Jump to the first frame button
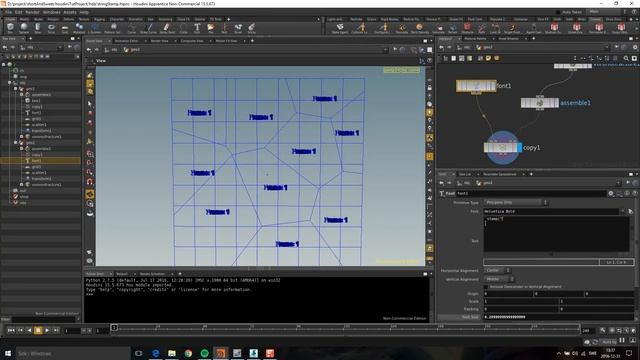Image resolution: width=640 pixels, height=360 pixels. point(11,330)
